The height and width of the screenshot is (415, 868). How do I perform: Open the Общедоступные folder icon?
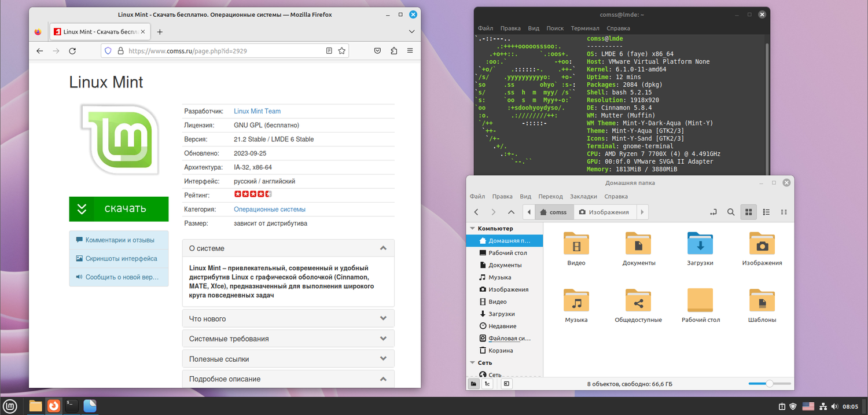[x=638, y=300]
